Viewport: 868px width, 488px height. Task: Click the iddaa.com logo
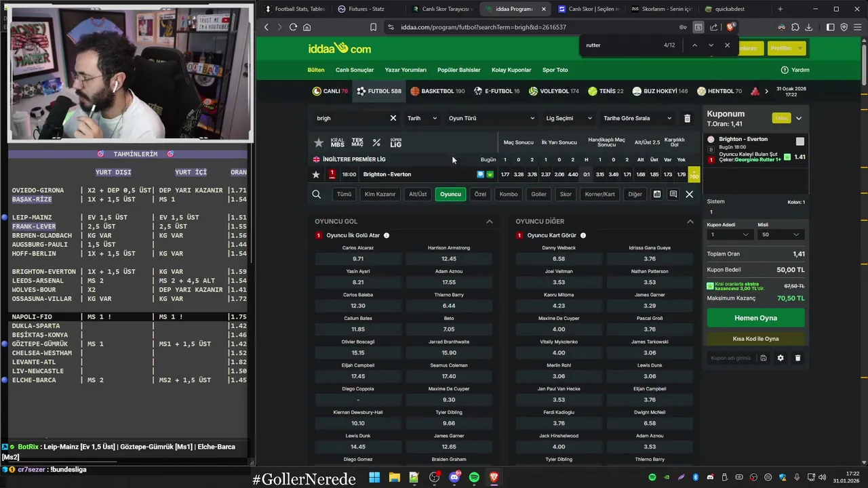pyautogui.click(x=339, y=48)
